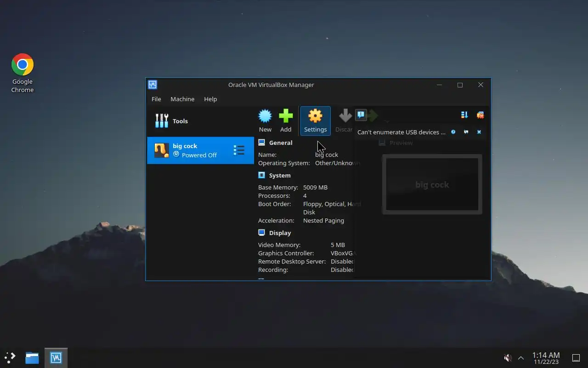Click the Display section header link
This screenshot has height=368, width=588.
point(280,233)
